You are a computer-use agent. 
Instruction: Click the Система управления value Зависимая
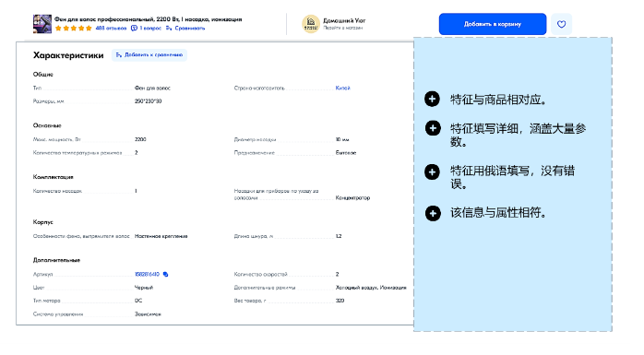(x=148, y=314)
